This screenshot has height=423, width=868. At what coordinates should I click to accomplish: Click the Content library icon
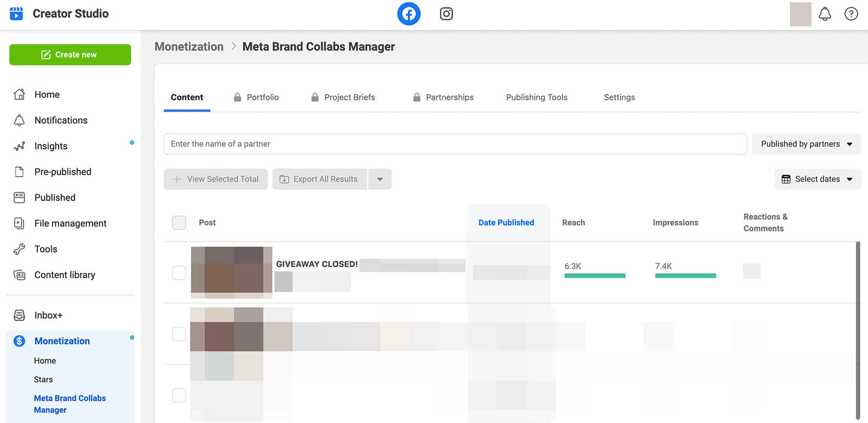[20, 275]
